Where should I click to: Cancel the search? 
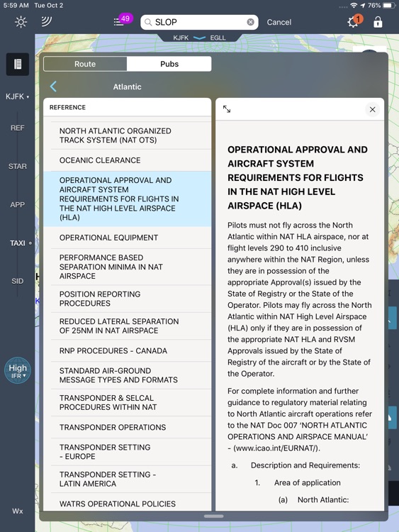pos(279,22)
